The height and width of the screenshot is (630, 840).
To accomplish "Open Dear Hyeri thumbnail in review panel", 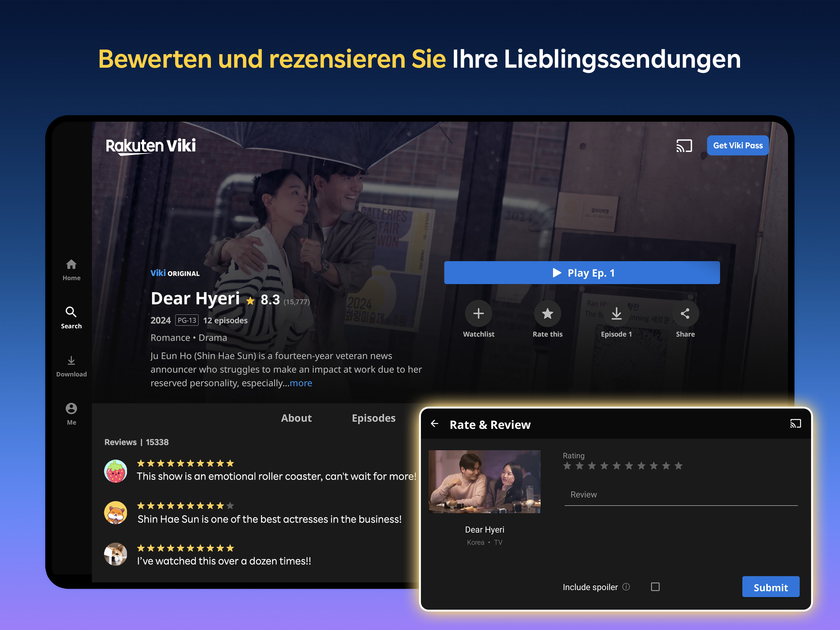I will [484, 481].
